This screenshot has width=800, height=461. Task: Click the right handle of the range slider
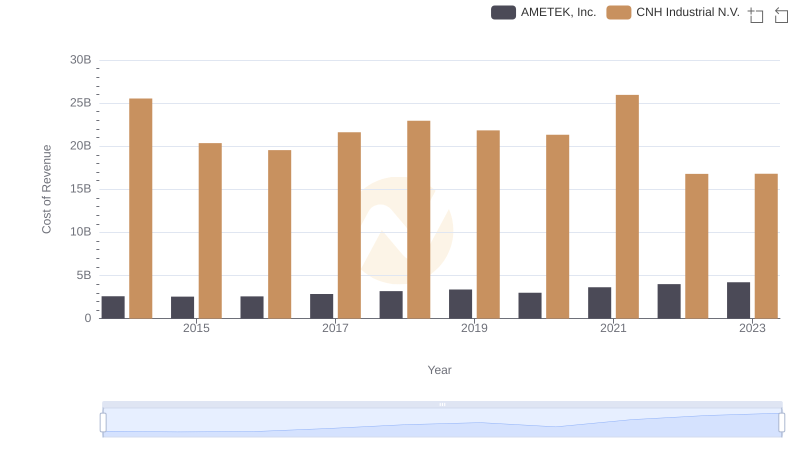click(x=781, y=423)
